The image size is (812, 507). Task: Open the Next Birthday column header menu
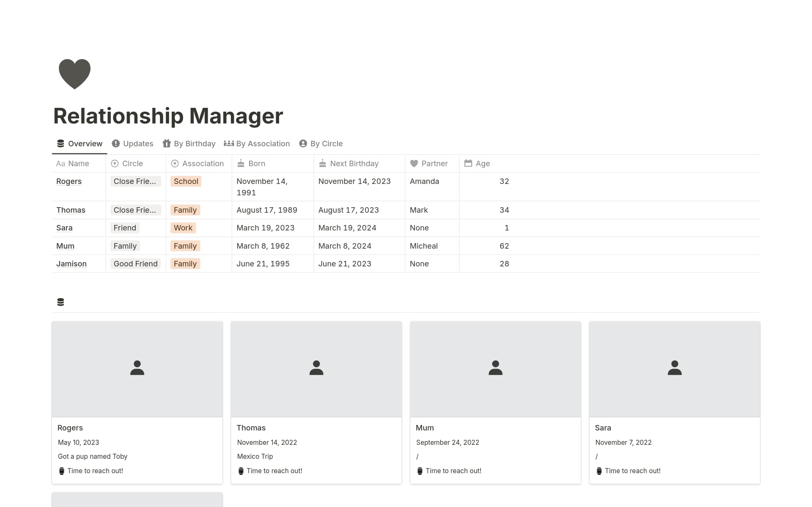354,164
